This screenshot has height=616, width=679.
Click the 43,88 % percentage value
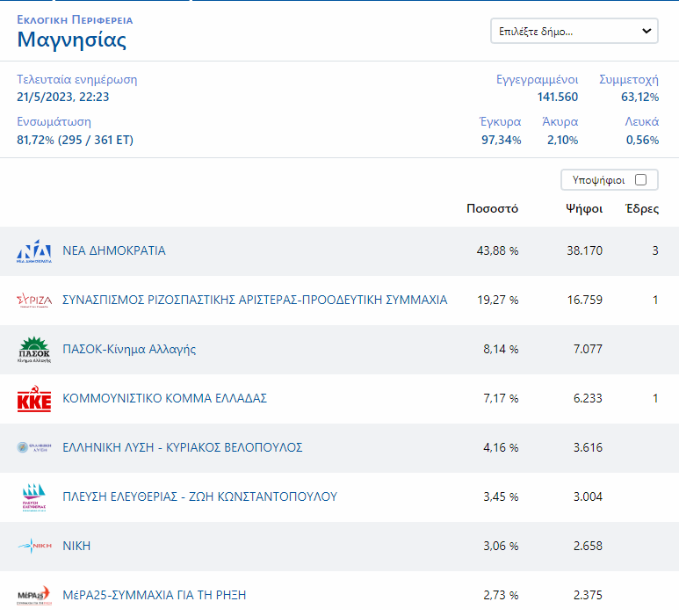[x=497, y=250]
